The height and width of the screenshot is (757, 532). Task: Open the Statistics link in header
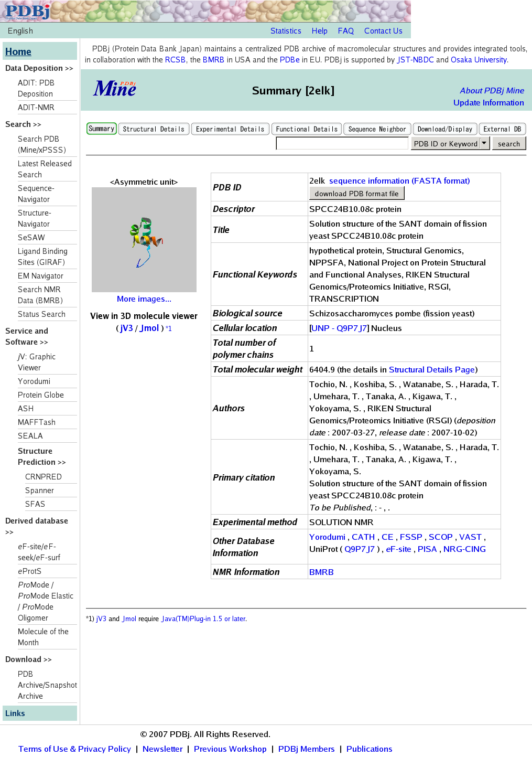tap(286, 31)
